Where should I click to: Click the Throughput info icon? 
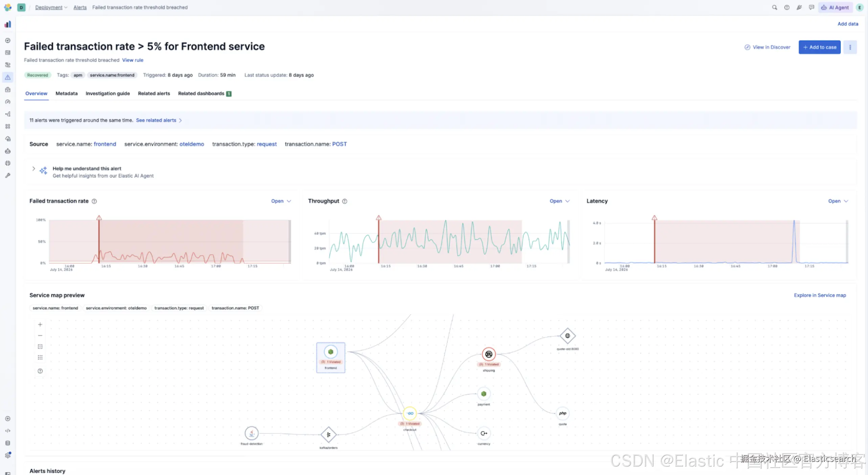coord(345,201)
